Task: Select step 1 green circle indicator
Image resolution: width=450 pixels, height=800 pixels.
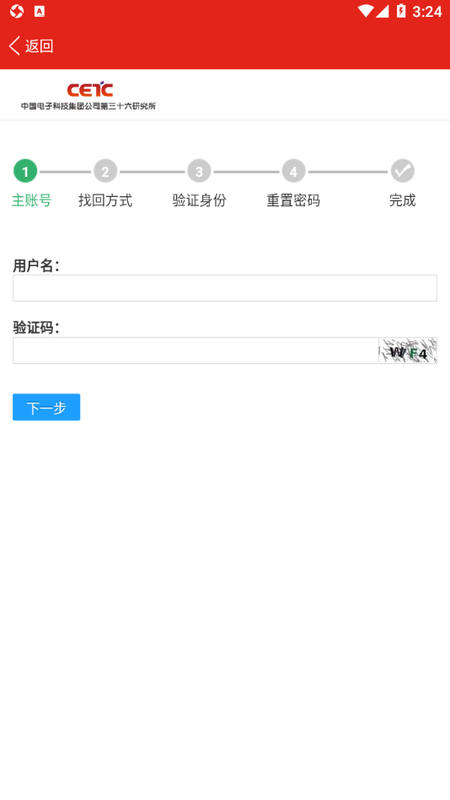Action: click(26, 171)
